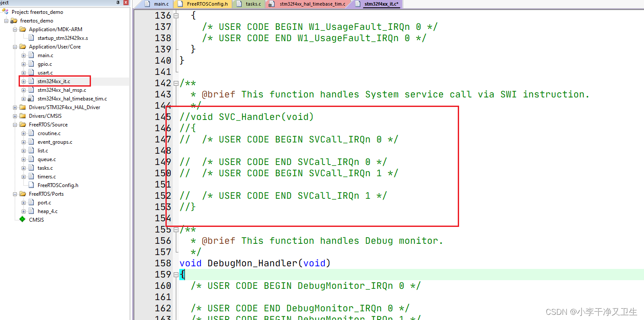Select the 'Project: freertos_demo' root label
Screen dimensions: 644x320
coord(37,12)
